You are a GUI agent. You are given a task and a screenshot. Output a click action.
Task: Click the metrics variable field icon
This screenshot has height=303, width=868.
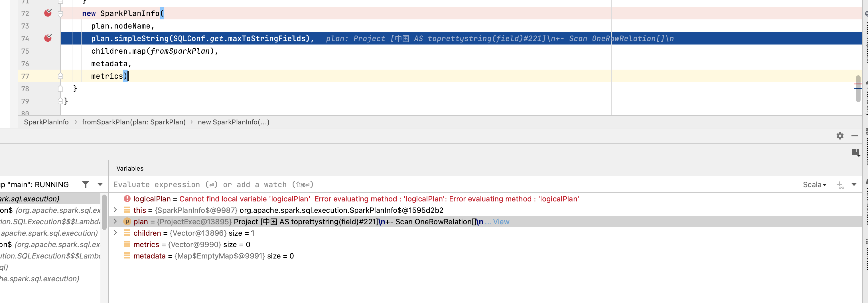(127, 244)
